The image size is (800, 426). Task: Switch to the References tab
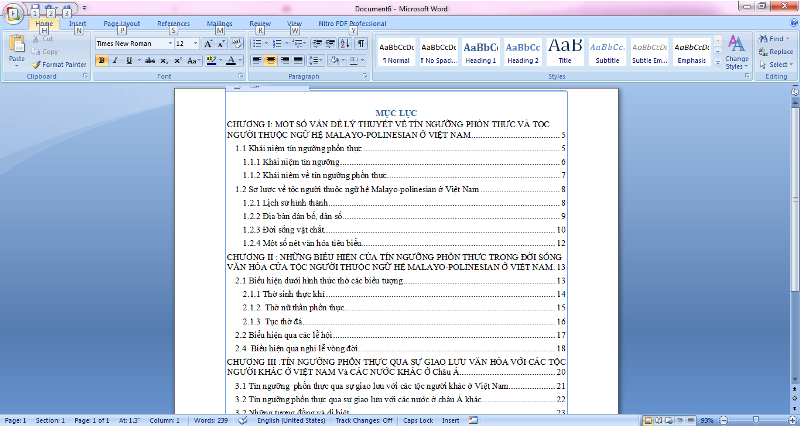pos(173,23)
